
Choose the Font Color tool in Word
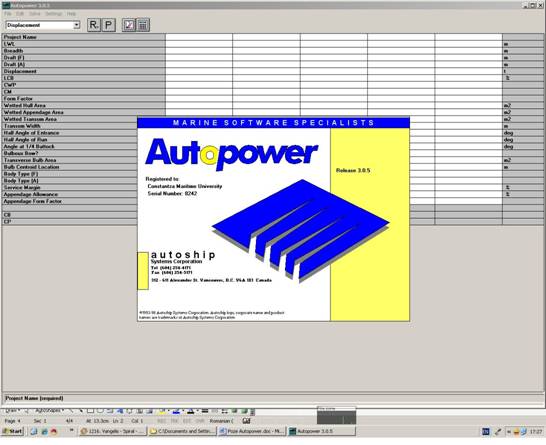190,411
